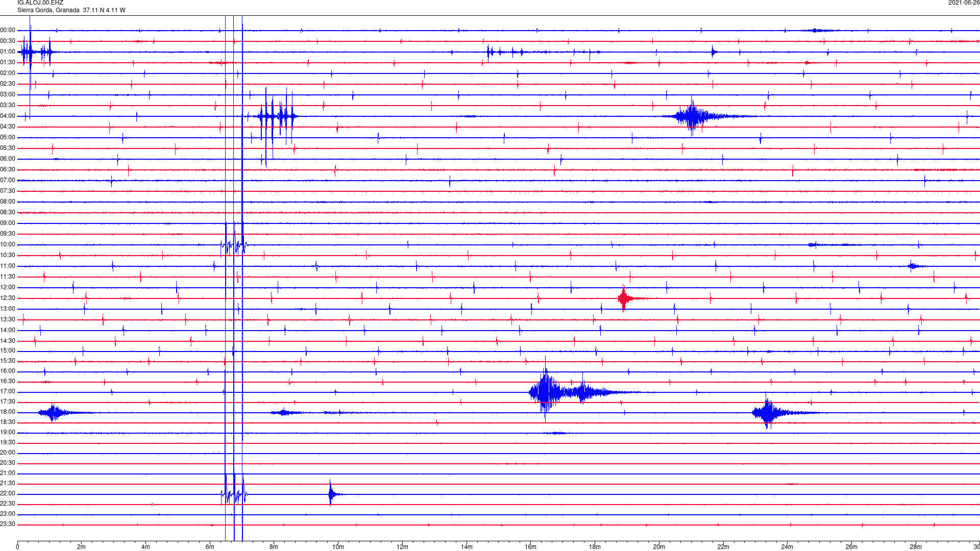Click the 20:00 time label
Viewport: 980px width, 551px height.
(x=8, y=453)
